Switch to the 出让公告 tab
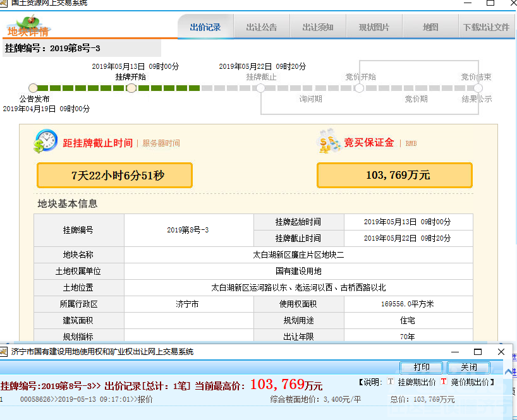 pos(263,27)
